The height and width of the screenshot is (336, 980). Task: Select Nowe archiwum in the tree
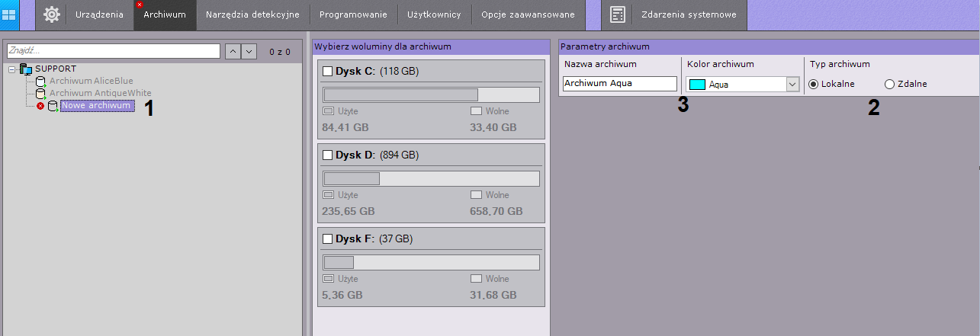tap(97, 106)
